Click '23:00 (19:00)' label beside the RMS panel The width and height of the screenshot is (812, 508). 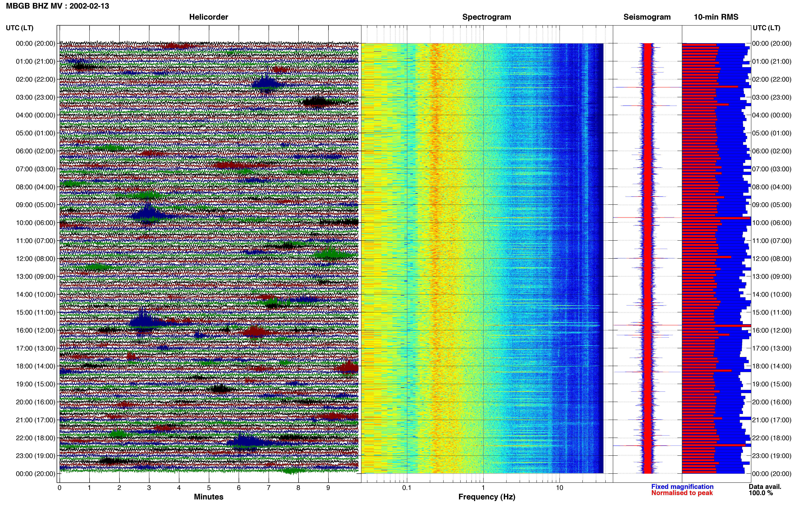772,456
